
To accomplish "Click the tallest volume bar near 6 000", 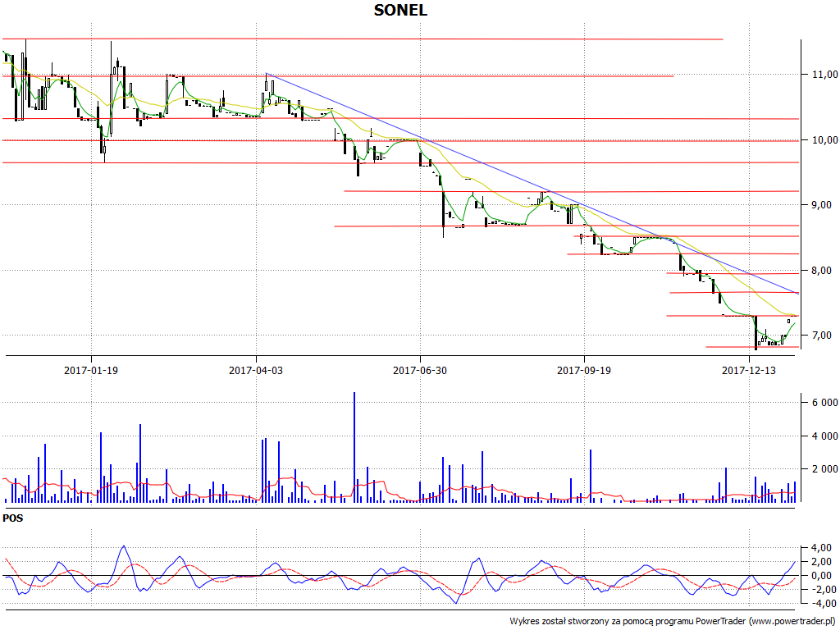I will coord(354,447).
